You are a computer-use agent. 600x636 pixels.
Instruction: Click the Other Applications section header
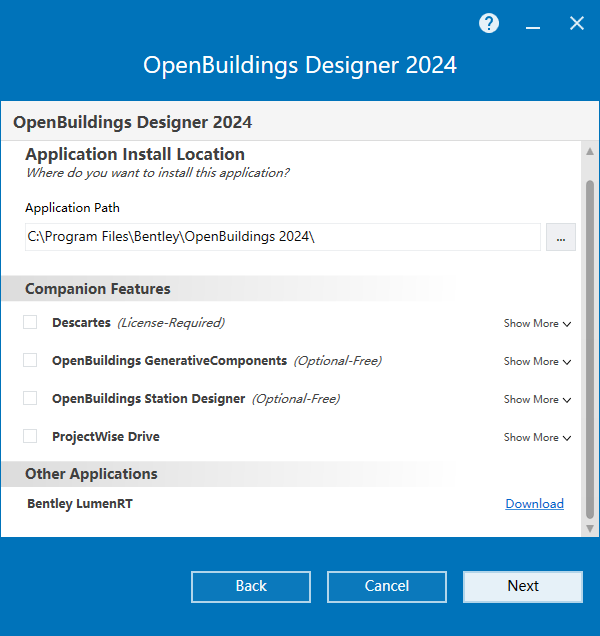[91, 474]
